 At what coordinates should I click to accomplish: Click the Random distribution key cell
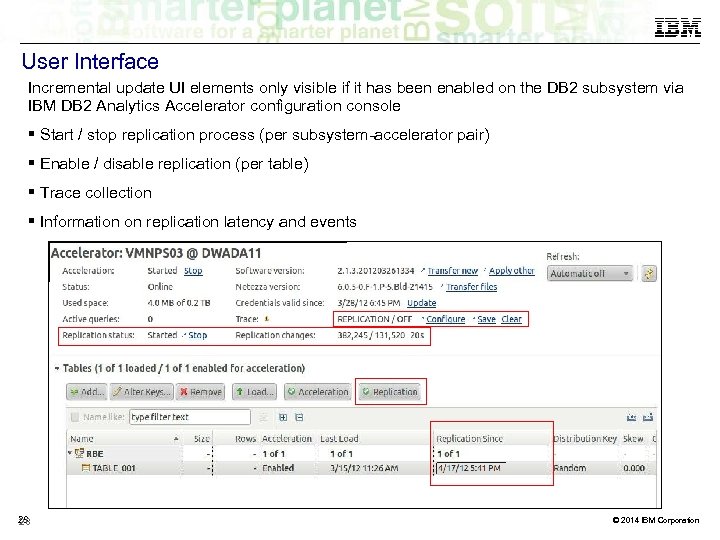coord(569,468)
